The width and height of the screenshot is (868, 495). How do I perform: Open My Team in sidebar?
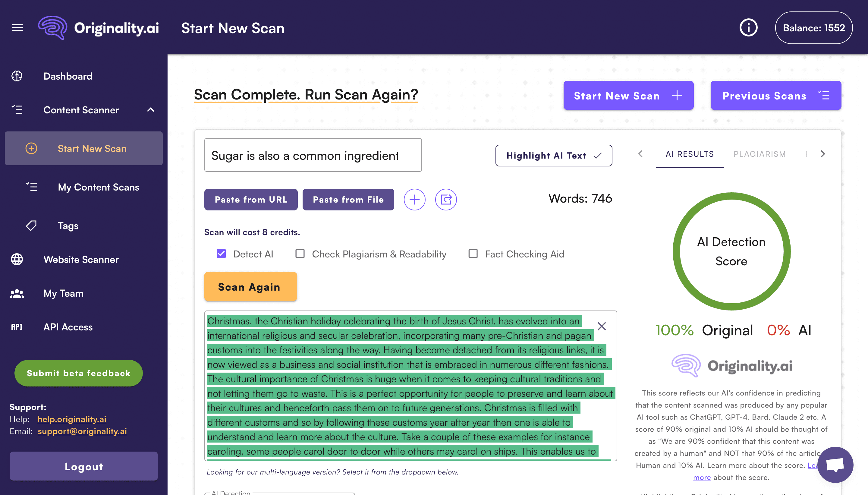click(x=63, y=293)
